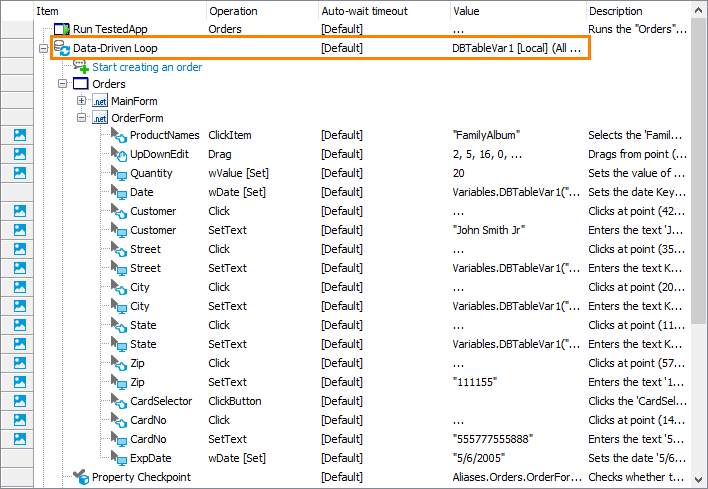Click the Run TestedApp item icon
Image resolution: width=708 pixels, height=489 pixels.
click(x=61, y=30)
